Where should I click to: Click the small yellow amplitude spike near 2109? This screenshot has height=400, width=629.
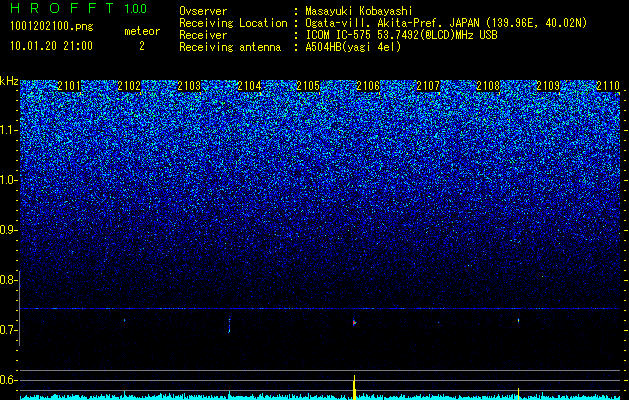coord(518,393)
